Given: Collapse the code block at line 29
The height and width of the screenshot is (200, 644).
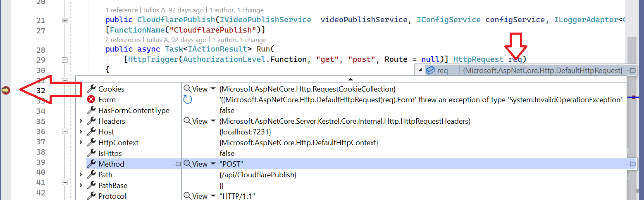Looking at the screenshot, I should [64, 60].
